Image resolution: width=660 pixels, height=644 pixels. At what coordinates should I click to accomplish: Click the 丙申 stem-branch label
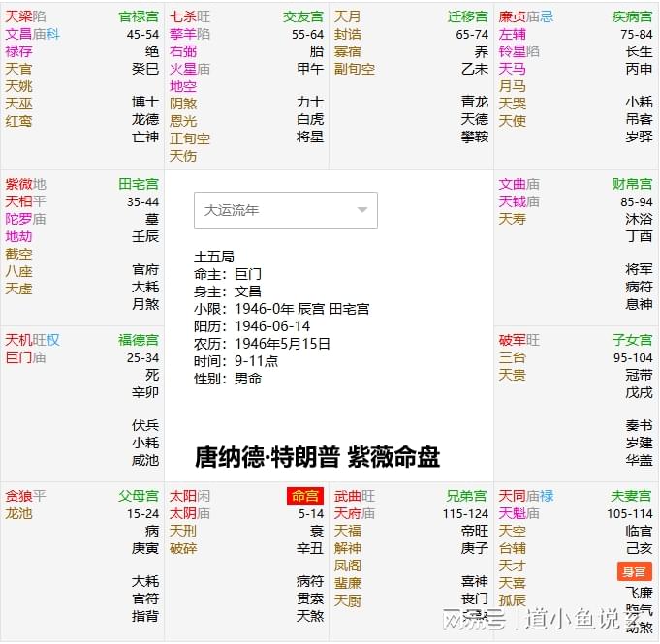(x=640, y=69)
